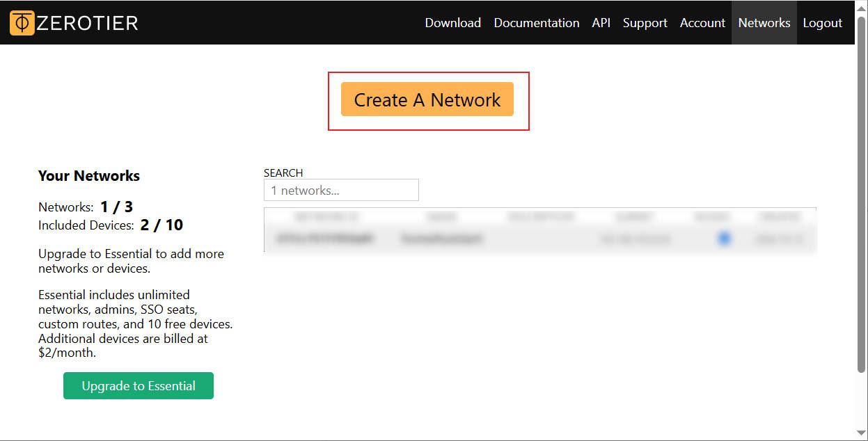
Task: Click the "2 / 10" included devices count
Action: pos(161,225)
